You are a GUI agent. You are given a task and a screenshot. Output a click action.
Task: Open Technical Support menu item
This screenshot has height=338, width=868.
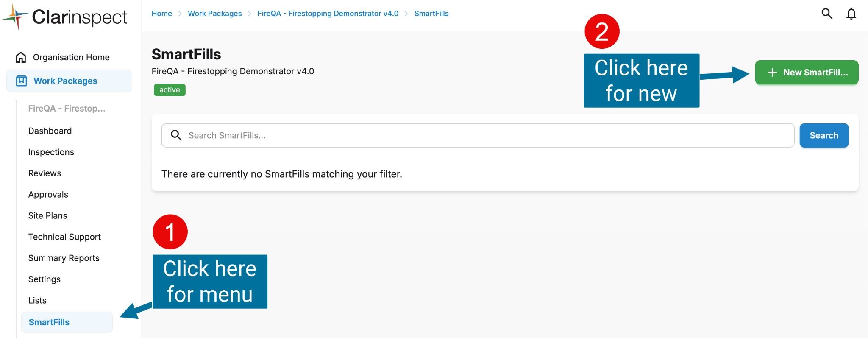64,237
